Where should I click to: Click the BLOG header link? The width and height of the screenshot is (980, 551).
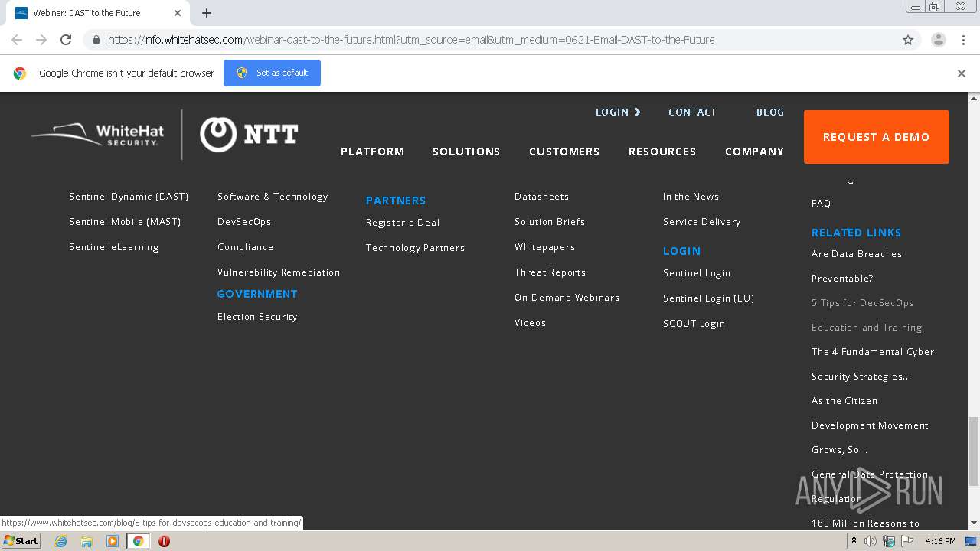770,112
